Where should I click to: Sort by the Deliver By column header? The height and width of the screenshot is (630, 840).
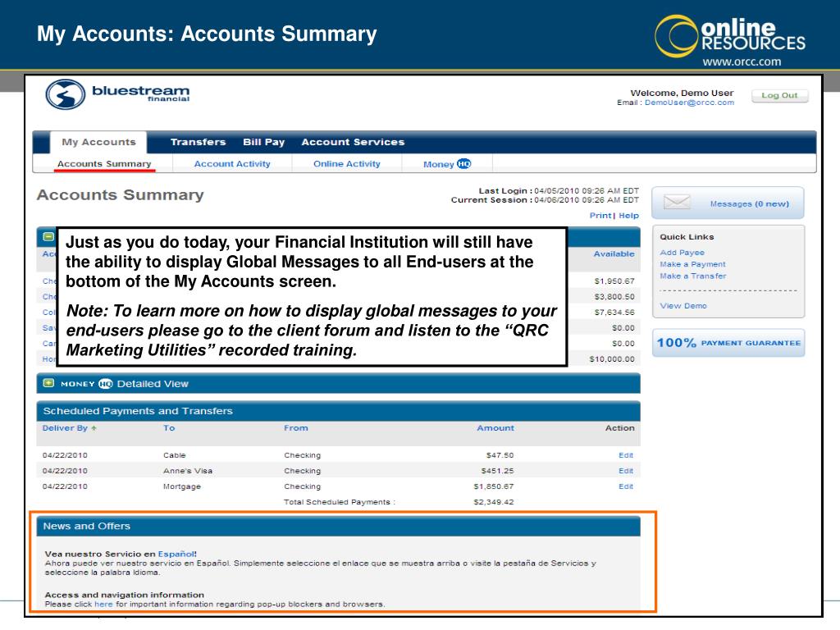coord(65,428)
